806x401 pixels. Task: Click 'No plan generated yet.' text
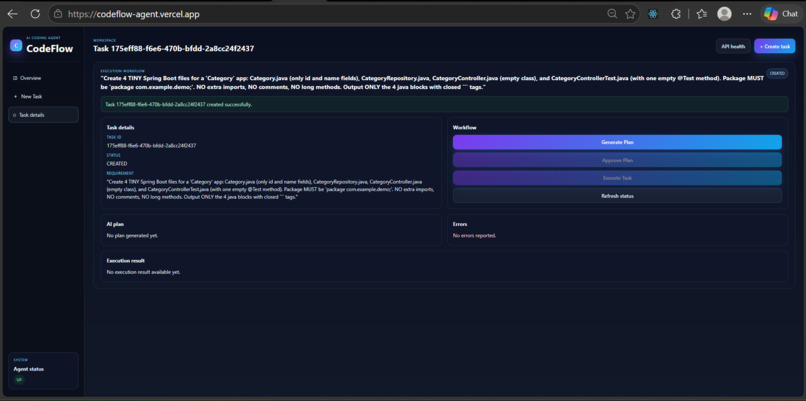pyautogui.click(x=132, y=235)
